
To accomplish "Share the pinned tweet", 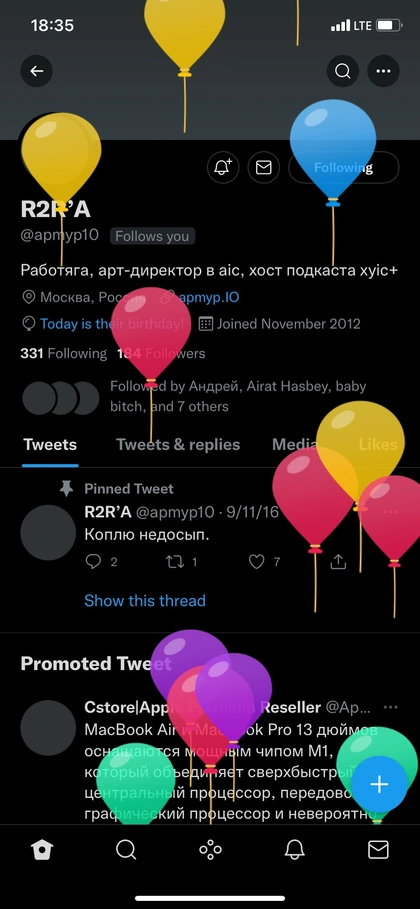I will [338, 562].
